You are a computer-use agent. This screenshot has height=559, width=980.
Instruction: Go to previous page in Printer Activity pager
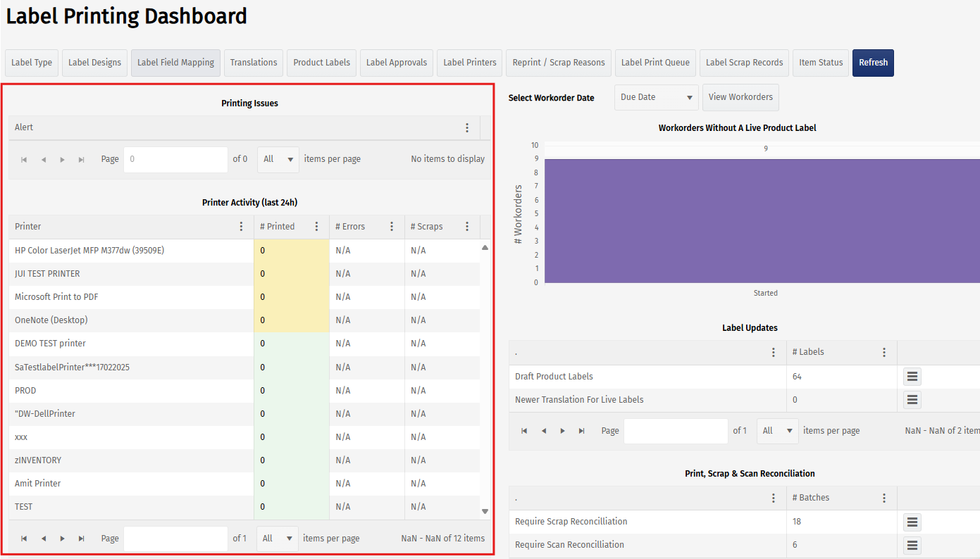pyautogui.click(x=44, y=539)
